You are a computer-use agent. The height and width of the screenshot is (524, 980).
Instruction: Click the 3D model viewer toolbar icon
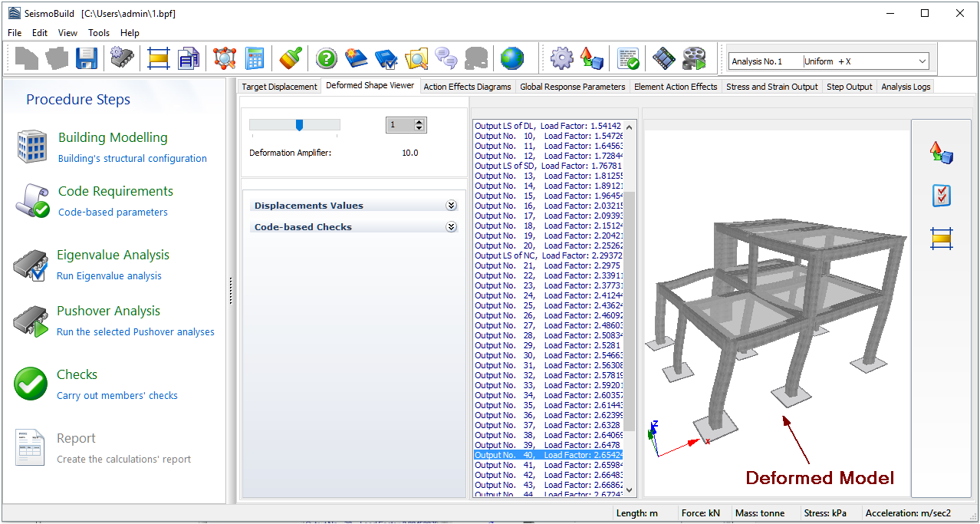pyautogui.click(x=224, y=58)
